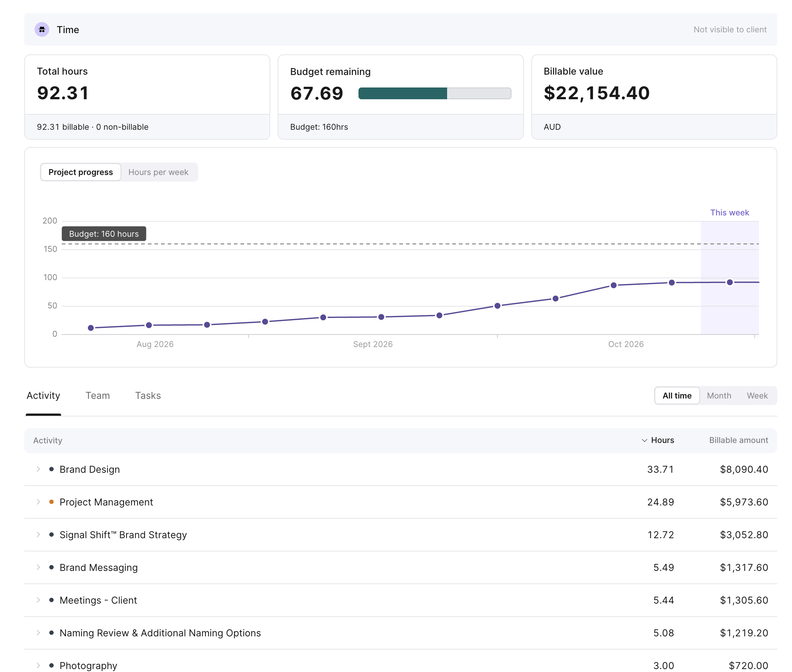Click Signal Shift hours 12.72
The height and width of the screenshot is (672, 792).
661,535
